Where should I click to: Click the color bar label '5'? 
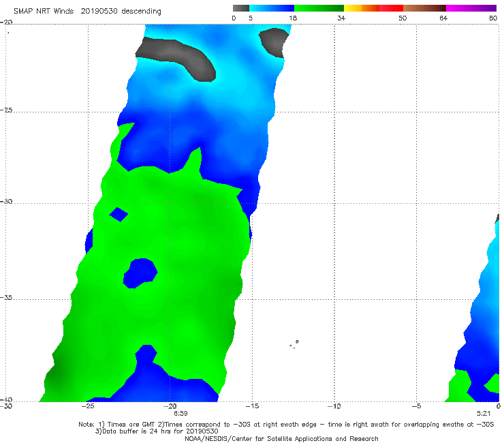pyautogui.click(x=251, y=18)
